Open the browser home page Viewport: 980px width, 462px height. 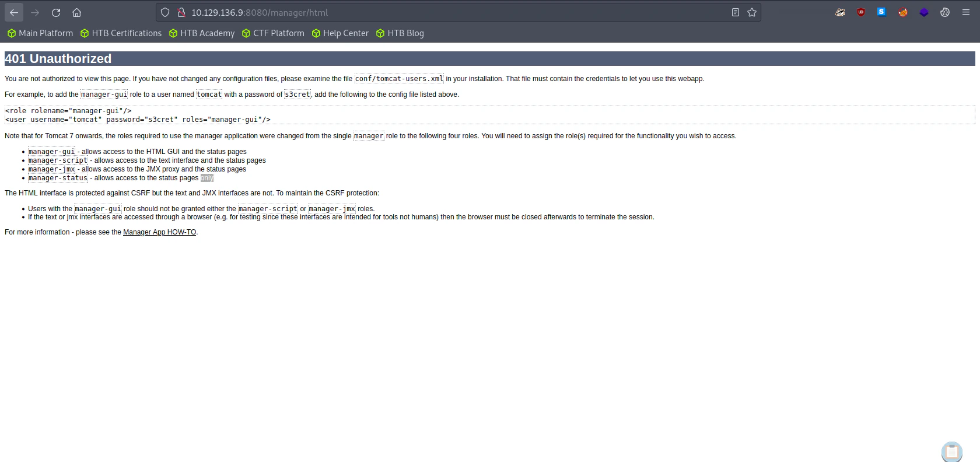coord(76,12)
